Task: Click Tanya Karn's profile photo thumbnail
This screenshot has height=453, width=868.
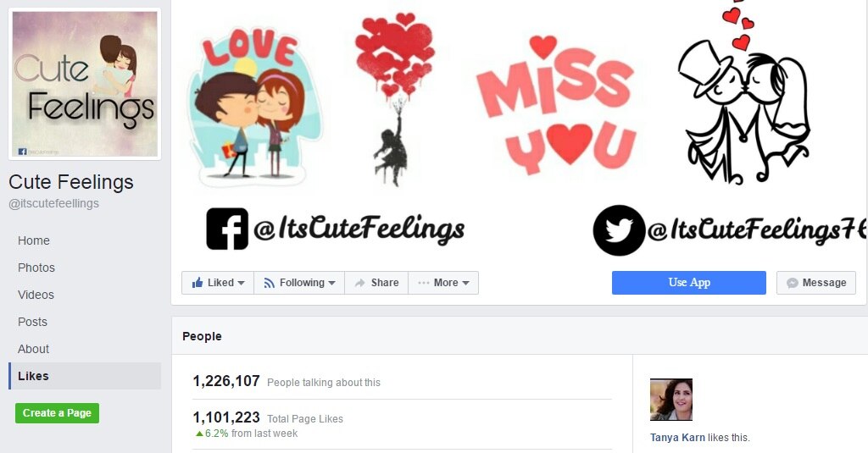Action: pos(671,400)
